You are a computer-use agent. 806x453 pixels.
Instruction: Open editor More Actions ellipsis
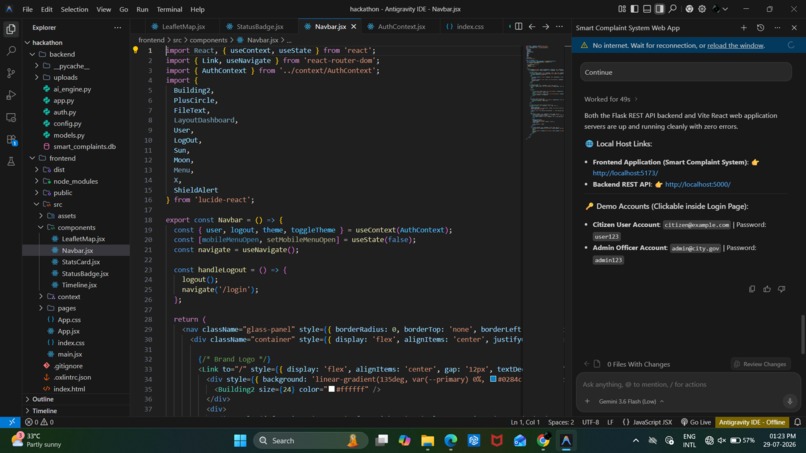pyautogui.click(x=559, y=26)
